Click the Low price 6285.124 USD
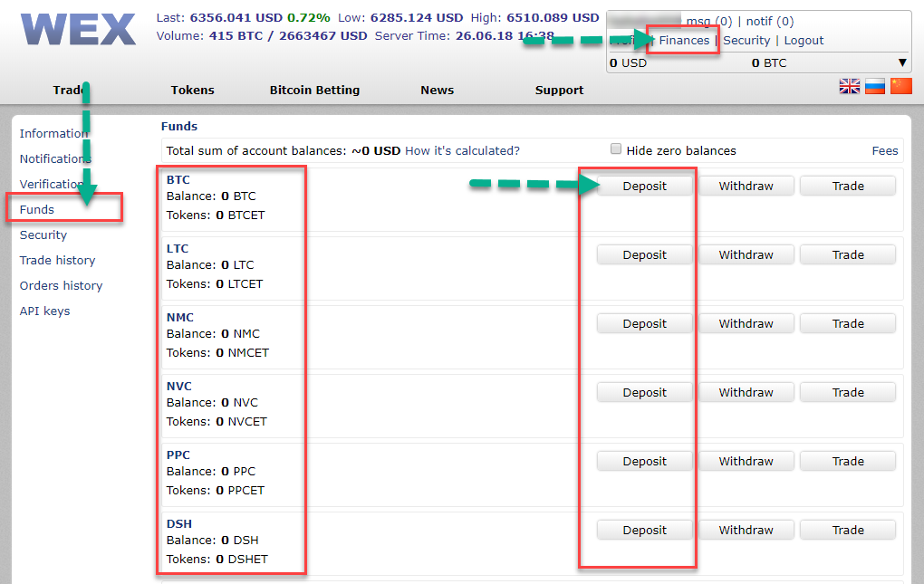This screenshot has height=584, width=924. click(417, 18)
